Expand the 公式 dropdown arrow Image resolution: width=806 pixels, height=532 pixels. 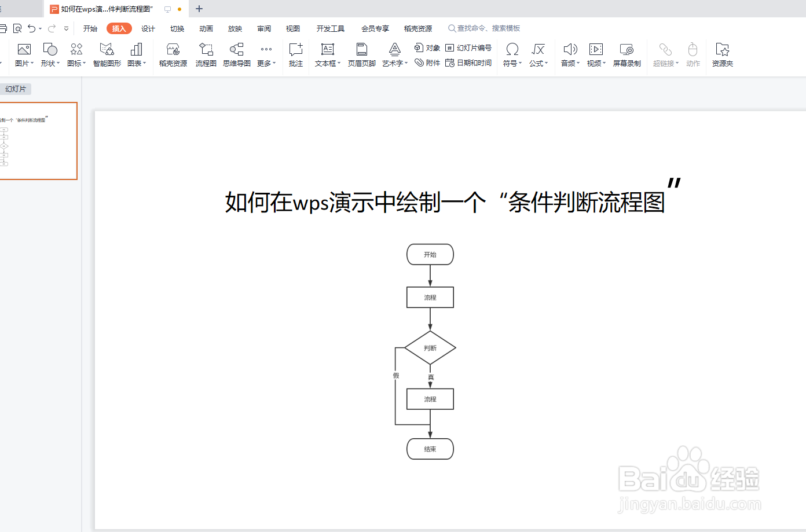click(546, 63)
